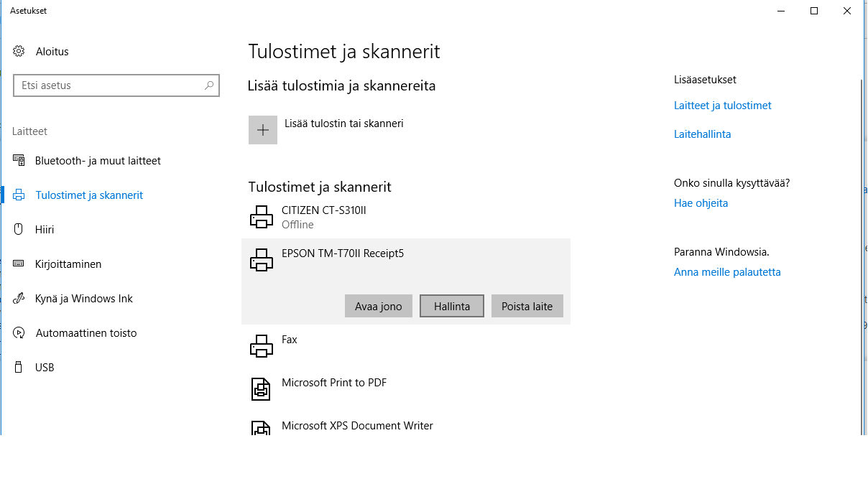The image size is (868, 489).
Task: Select Microsoft Print to PDF name
Action: [x=334, y=383]
